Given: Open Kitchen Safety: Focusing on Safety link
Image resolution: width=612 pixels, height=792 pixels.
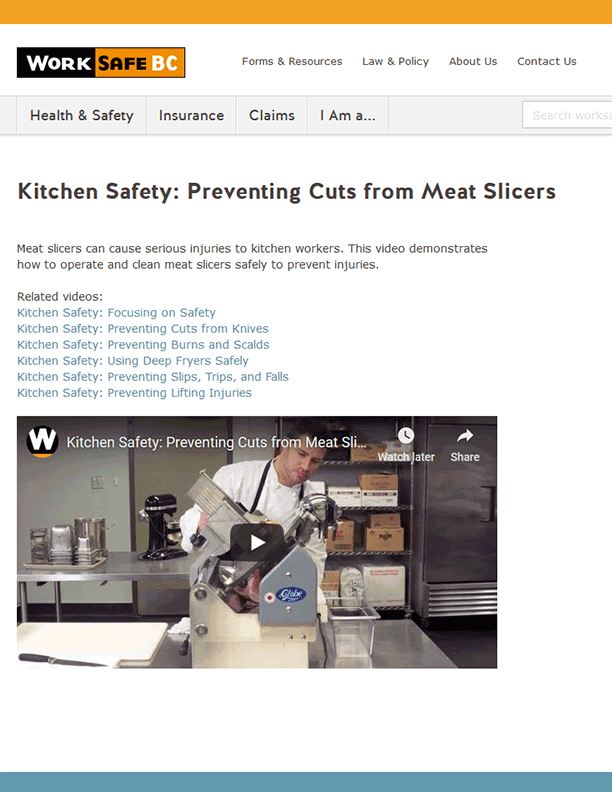Looking at the screenshot, I should (x=117, y=313).
